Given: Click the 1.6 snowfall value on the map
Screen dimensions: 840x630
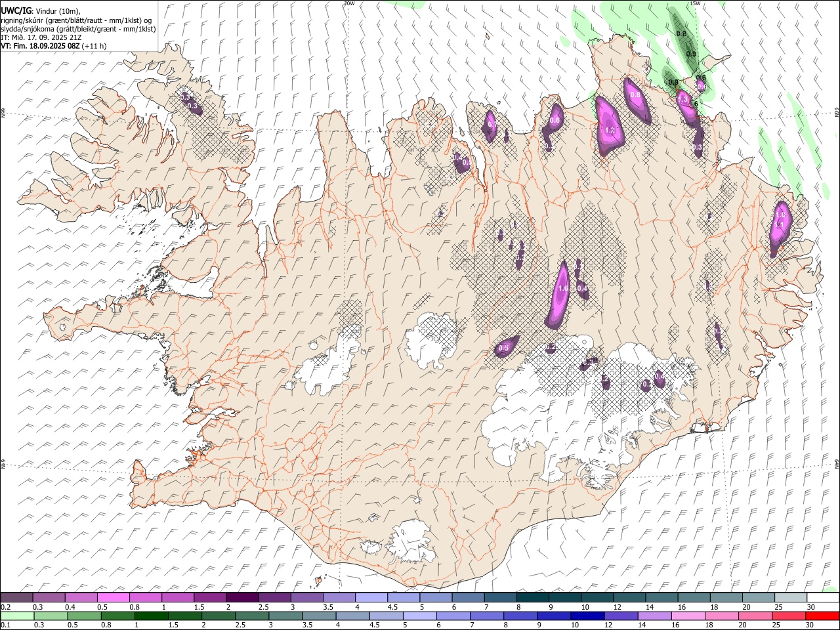Looking at the screenshot, I should (x=563, y=288).
